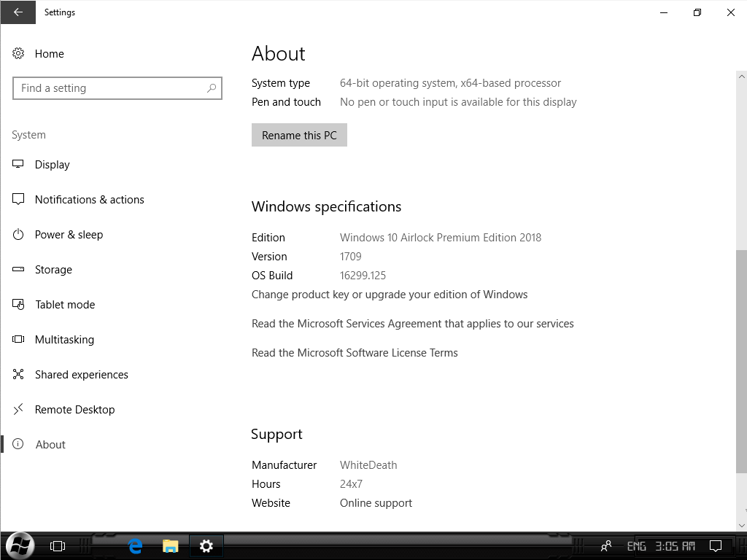Click the OS Build value 16299.125
Screen dimensions: 747x560
[x=363, y=276]
